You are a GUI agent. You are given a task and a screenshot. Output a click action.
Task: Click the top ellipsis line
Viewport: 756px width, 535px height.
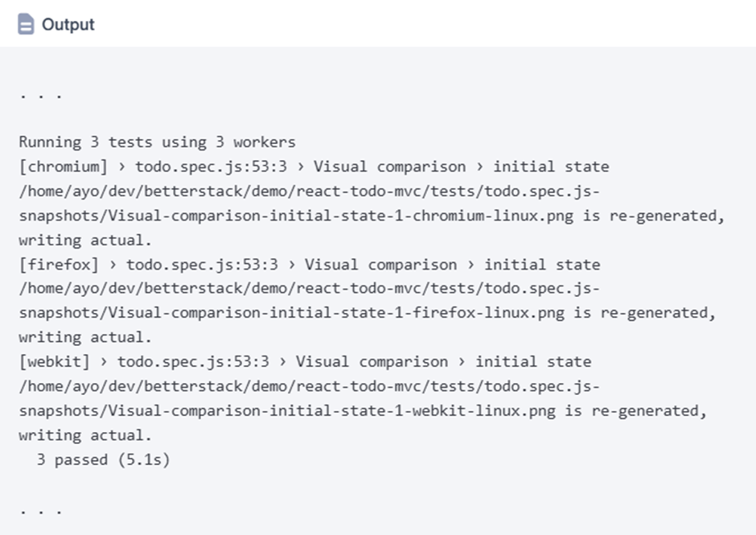click(x=40, y=94)
